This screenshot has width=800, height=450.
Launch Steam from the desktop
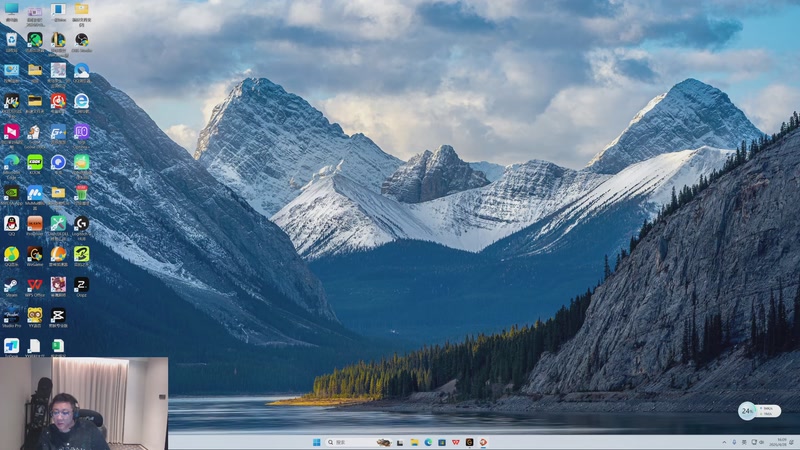(x=11, y=285)
